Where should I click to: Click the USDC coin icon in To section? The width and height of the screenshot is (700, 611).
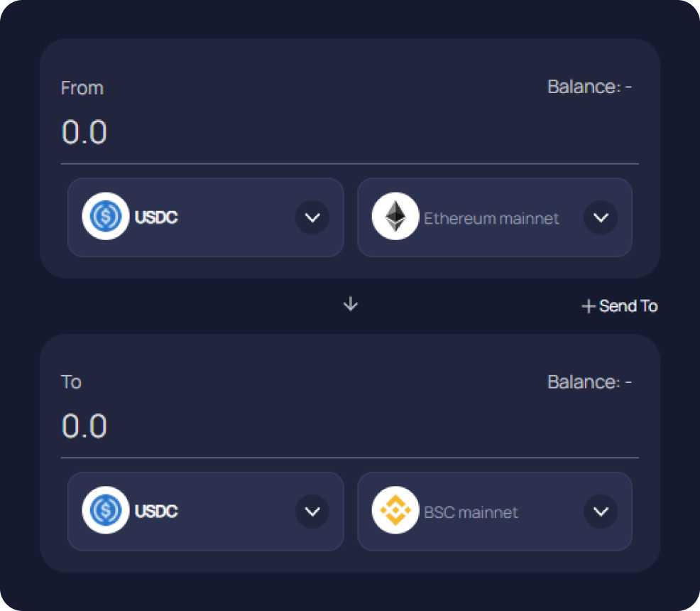(x=105, y=510)
